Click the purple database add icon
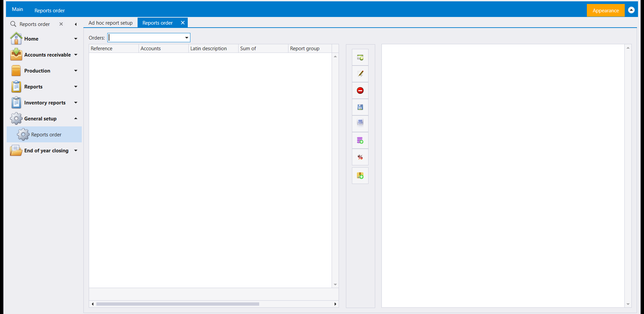 click(360, 140)
